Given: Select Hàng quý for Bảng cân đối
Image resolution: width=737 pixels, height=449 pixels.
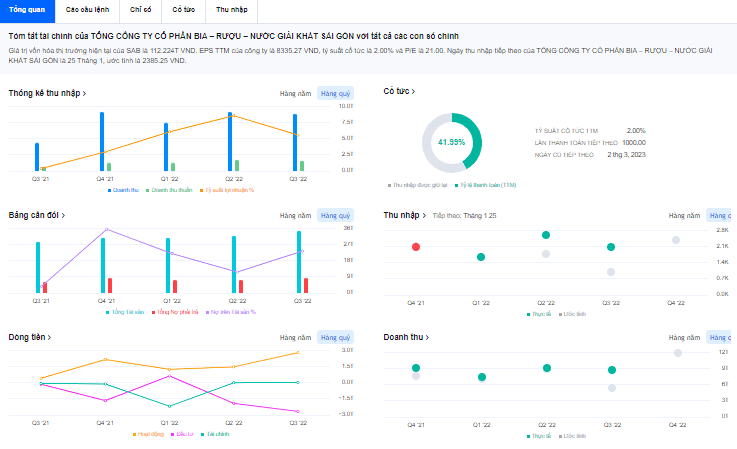Looking at the screenshot, I should pyautogui.click(x=335, y=215).
